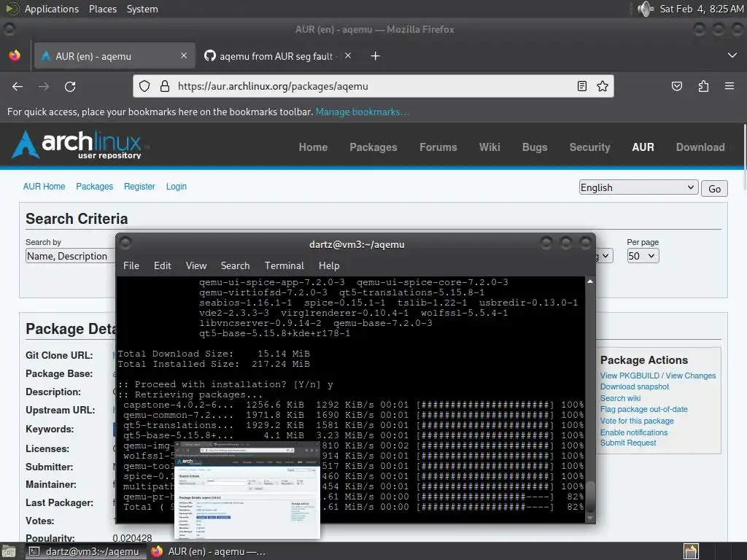Open Bugs in Arch Linux navbar
747x560 pixels.
535,147
